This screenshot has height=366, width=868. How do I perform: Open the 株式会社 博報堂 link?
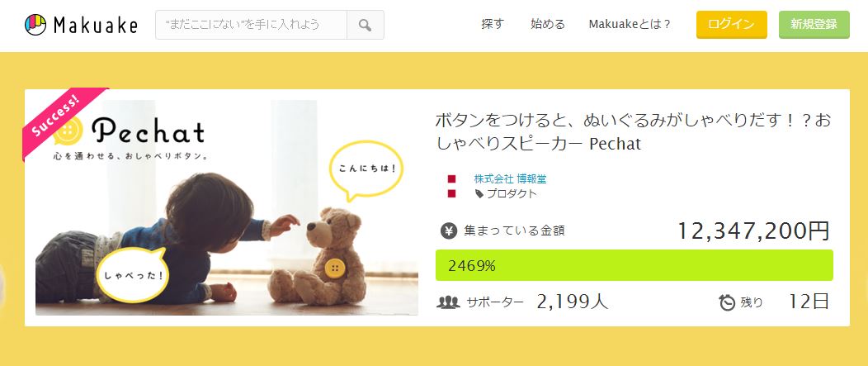pyautogui.click(x=511, y=179)
